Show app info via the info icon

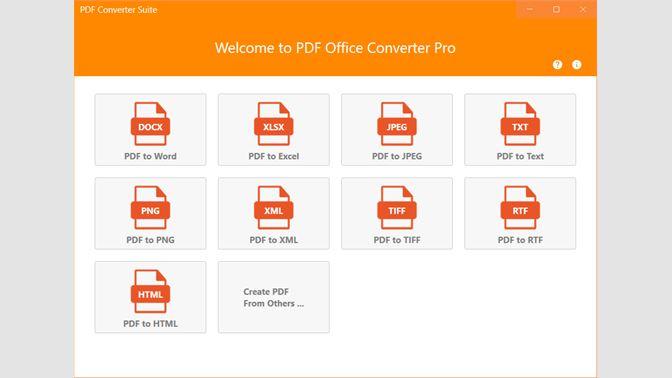click(577, 65)
